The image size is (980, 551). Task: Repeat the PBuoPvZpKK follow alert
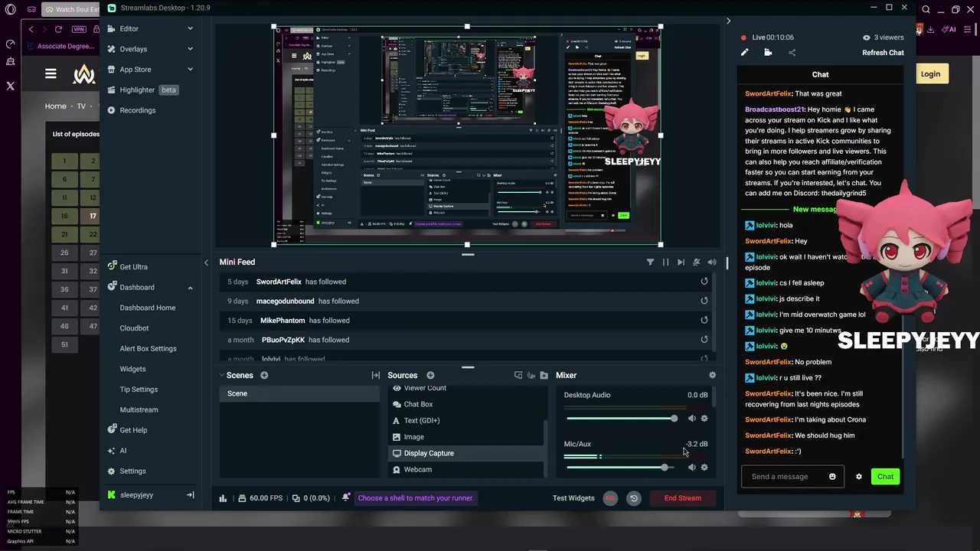[x=704, y=340]
